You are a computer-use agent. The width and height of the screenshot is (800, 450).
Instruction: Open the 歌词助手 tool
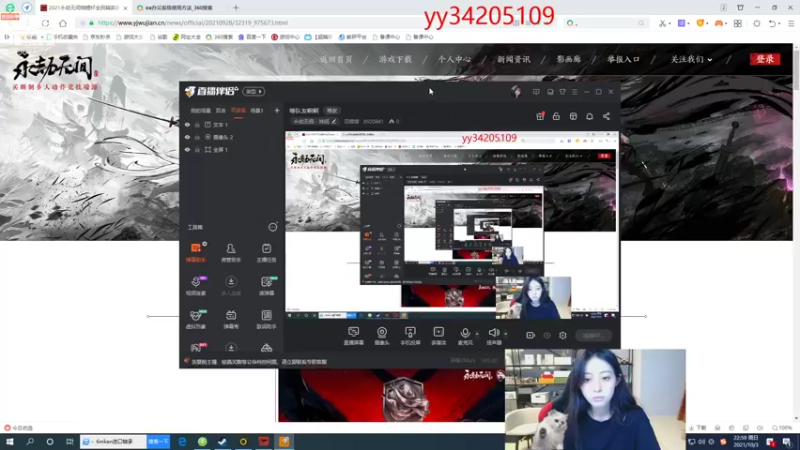coord(266,319)
